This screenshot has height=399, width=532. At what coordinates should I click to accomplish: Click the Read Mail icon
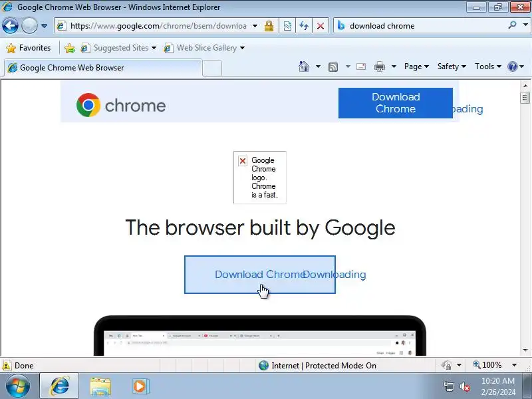tap(361, 66)
